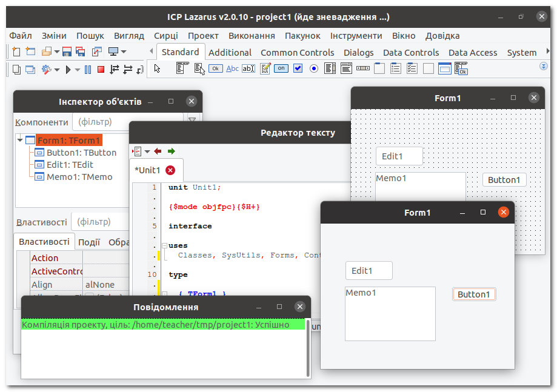Click the Save floppy disk icon
The height and width of the screenshot is (392, 557).
click(x=67, y=51)
